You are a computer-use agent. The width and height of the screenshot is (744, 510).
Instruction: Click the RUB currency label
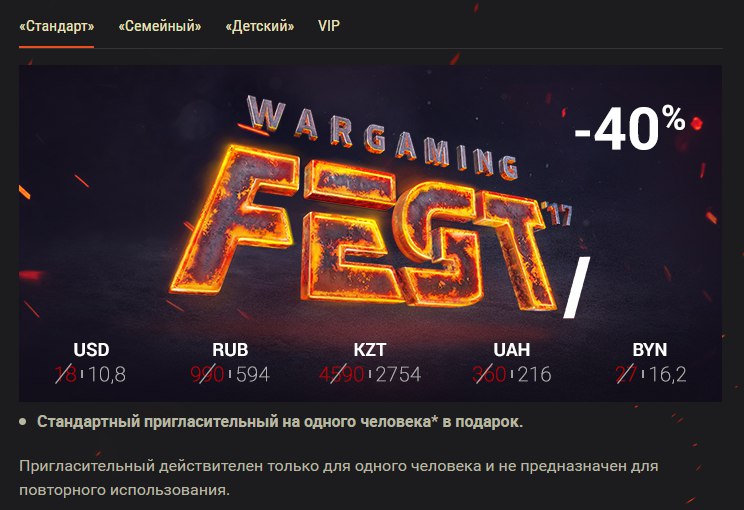pyautogui.click(x=230, y=350)
